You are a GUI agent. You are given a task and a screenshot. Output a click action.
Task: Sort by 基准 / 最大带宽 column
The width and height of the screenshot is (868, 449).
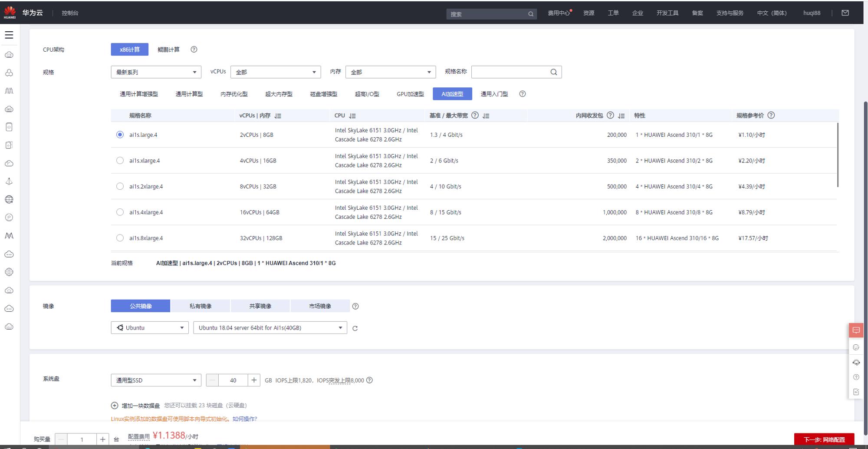click(x=486, y=116)
